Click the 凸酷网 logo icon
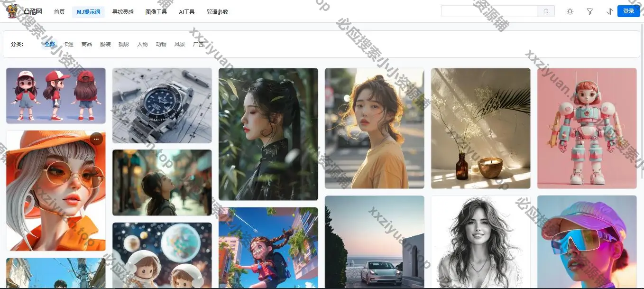 tap(12, 11)
